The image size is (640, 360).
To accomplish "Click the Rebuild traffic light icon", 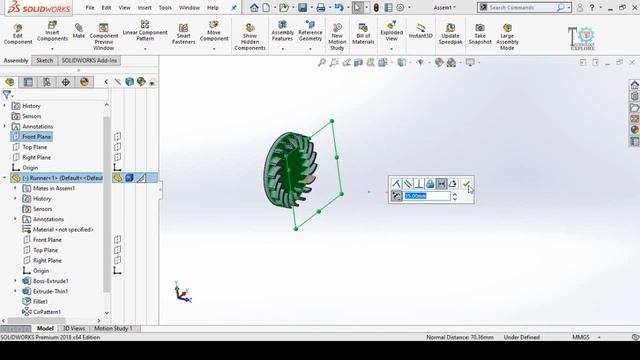I will click(376, 7).
